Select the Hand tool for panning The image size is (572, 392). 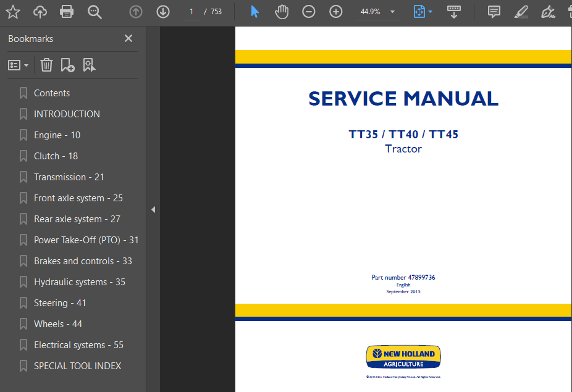pos(282,11)
